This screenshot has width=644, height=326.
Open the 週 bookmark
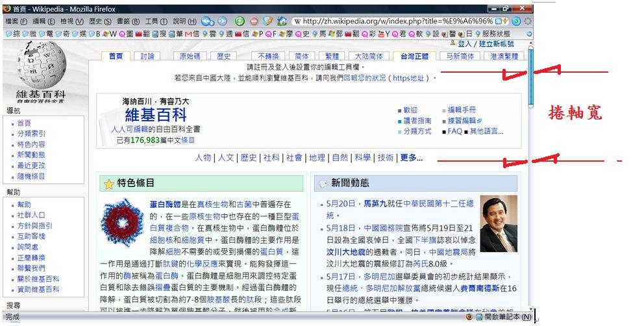click(225, 34)
